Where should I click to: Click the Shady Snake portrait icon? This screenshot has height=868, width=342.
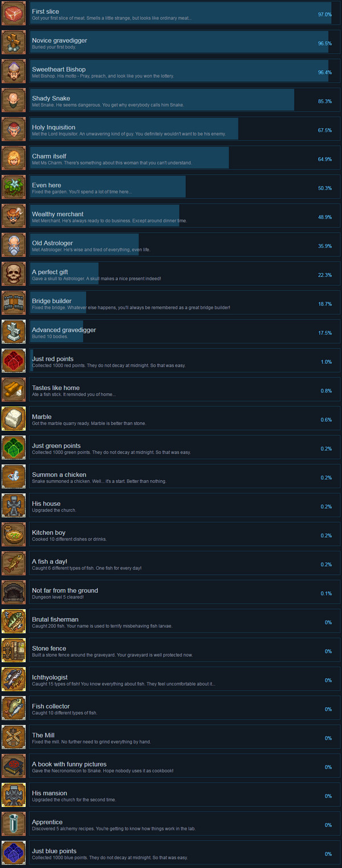14,101
